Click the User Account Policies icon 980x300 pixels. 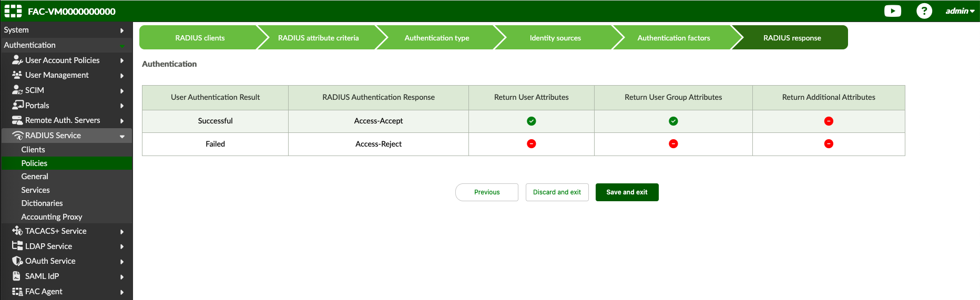click(x=17, y=60)
